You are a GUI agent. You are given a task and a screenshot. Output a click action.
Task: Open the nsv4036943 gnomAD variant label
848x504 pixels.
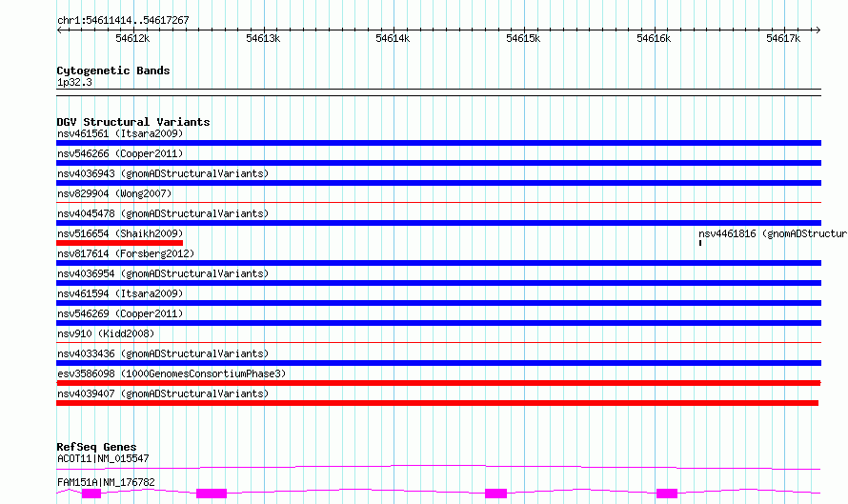coord(163,173)
